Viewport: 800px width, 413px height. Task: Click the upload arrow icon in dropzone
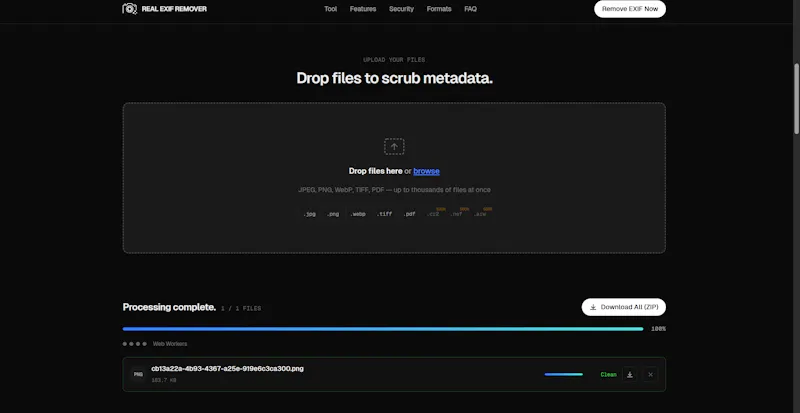click(394, 147)
